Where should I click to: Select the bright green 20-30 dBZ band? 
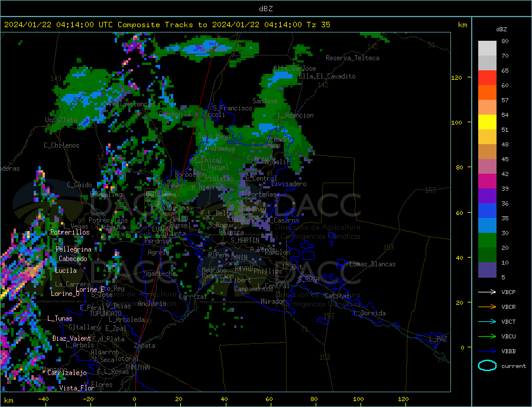[487, 240]
